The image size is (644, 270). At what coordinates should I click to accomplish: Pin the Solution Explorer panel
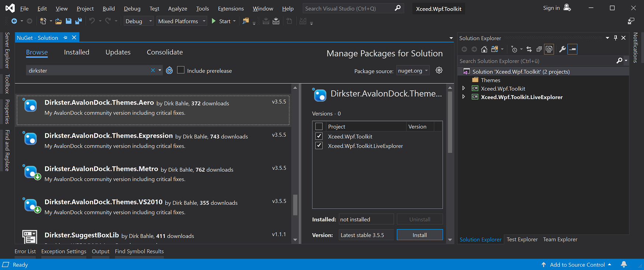615,38
